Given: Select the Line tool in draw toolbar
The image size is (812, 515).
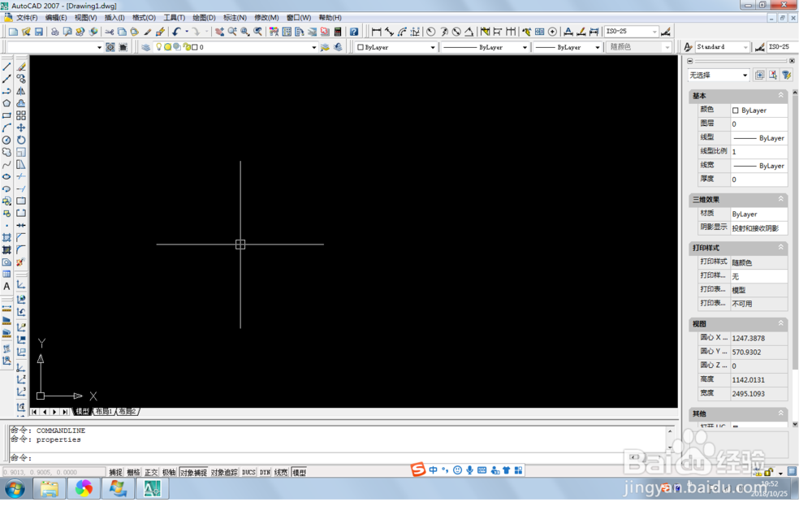Looking at the screenshot, I should (x=6, y=67).
